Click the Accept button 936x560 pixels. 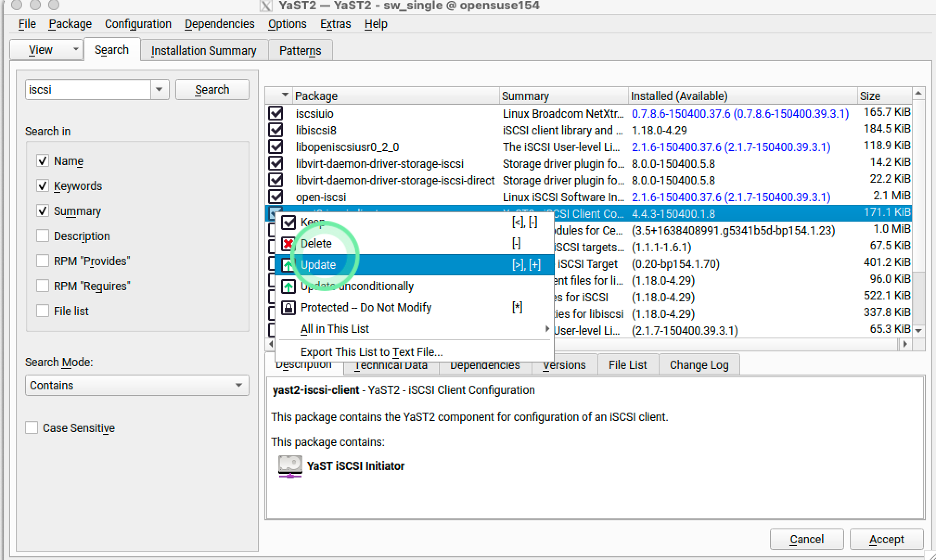[886, 539]
